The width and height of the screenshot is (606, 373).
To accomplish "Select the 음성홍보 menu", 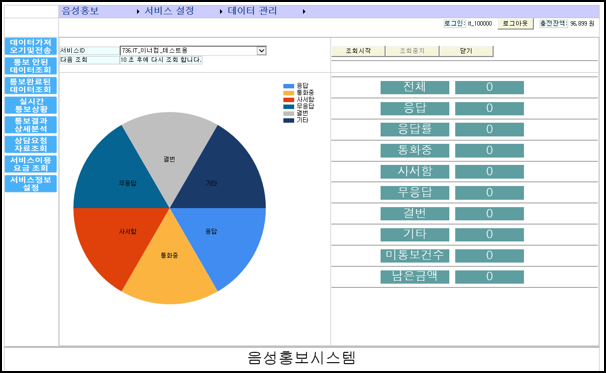I will pos(80,11).
